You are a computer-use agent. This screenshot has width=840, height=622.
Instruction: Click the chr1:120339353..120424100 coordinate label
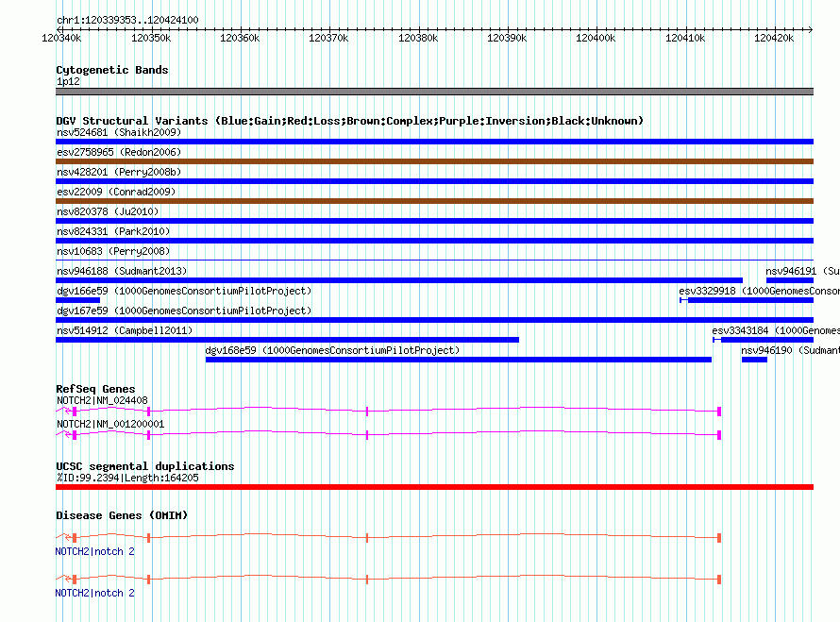click(127, 20)
